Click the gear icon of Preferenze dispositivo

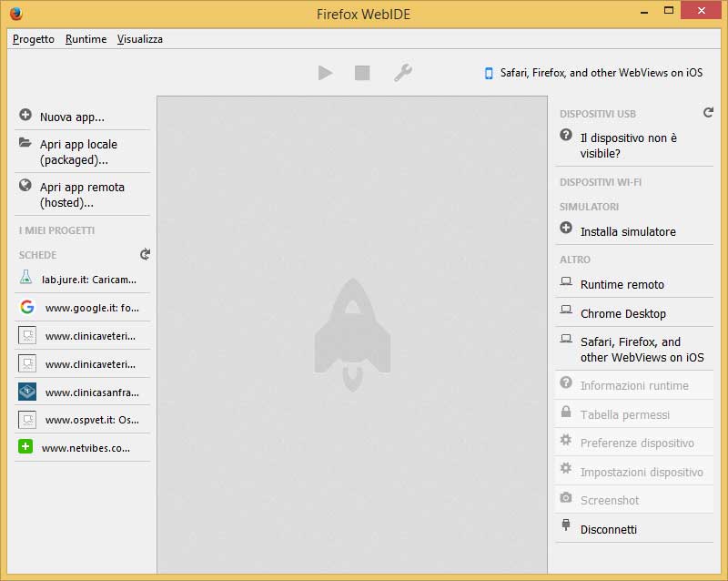click(566, 440)
